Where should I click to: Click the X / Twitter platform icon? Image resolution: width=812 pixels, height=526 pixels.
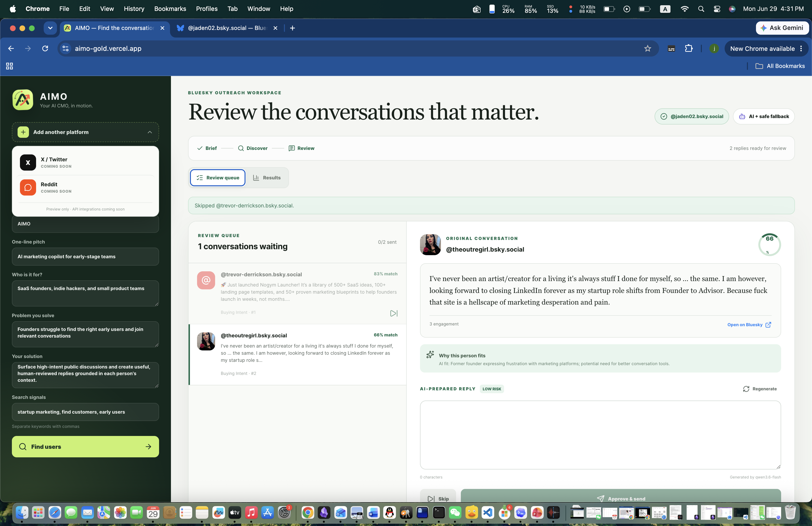pyautogui.click(x=28, y=163)
